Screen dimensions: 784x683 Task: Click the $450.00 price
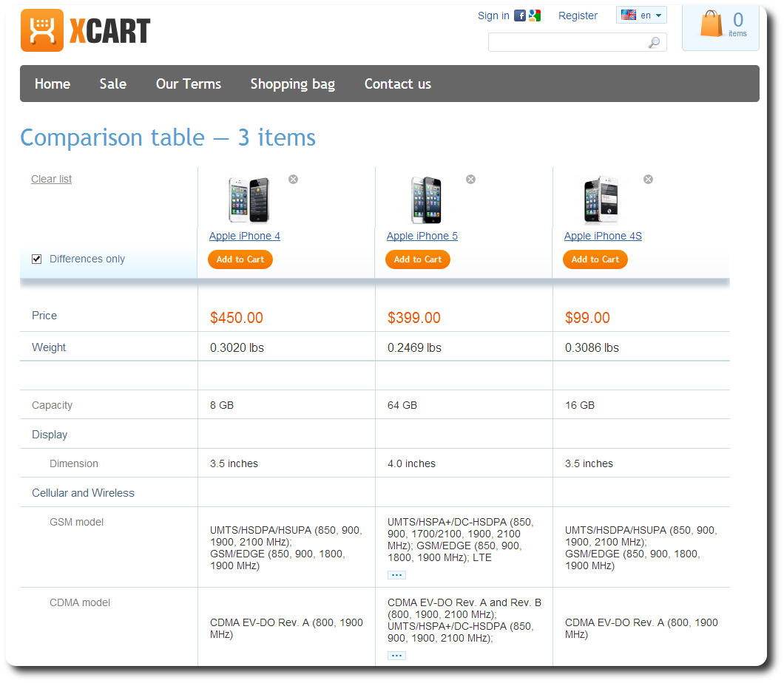tap(237, 318)
